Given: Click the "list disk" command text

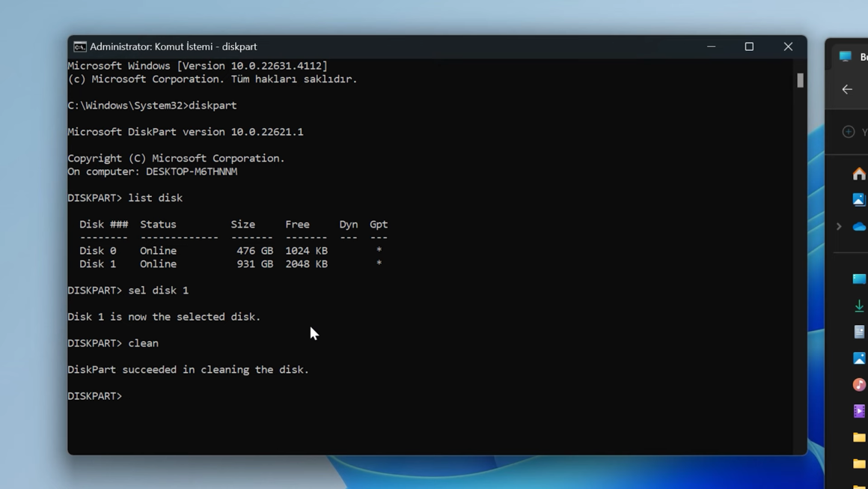Looking at the screenshot, I should [155, 198].
